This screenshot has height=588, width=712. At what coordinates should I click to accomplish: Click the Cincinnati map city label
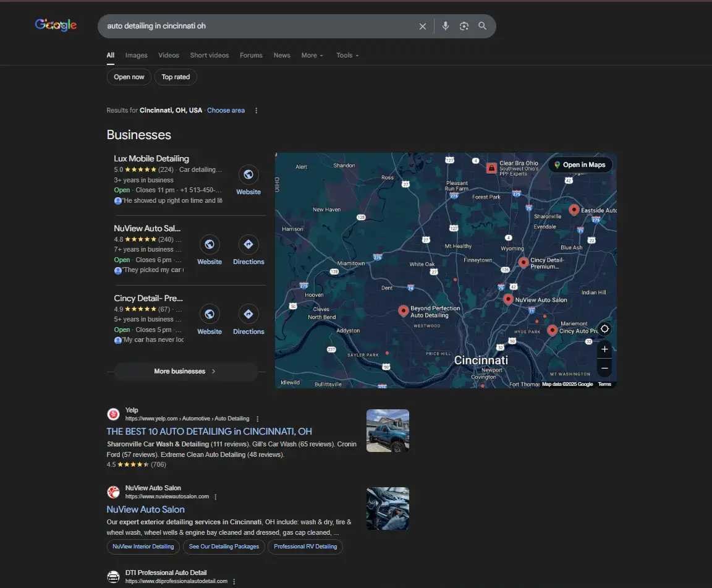coord(481,360)
